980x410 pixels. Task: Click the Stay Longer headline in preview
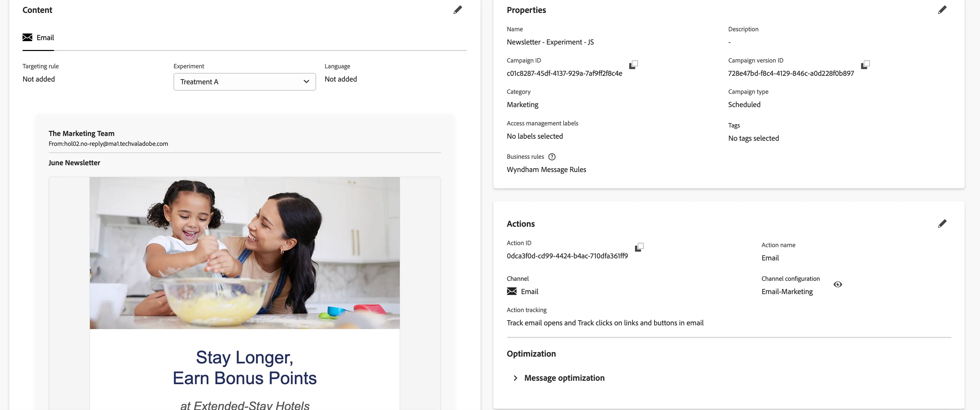pos(244,368)
